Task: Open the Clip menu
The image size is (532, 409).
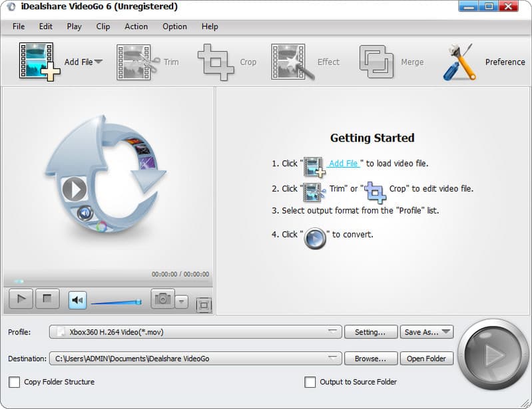Action: click(103, 27)
